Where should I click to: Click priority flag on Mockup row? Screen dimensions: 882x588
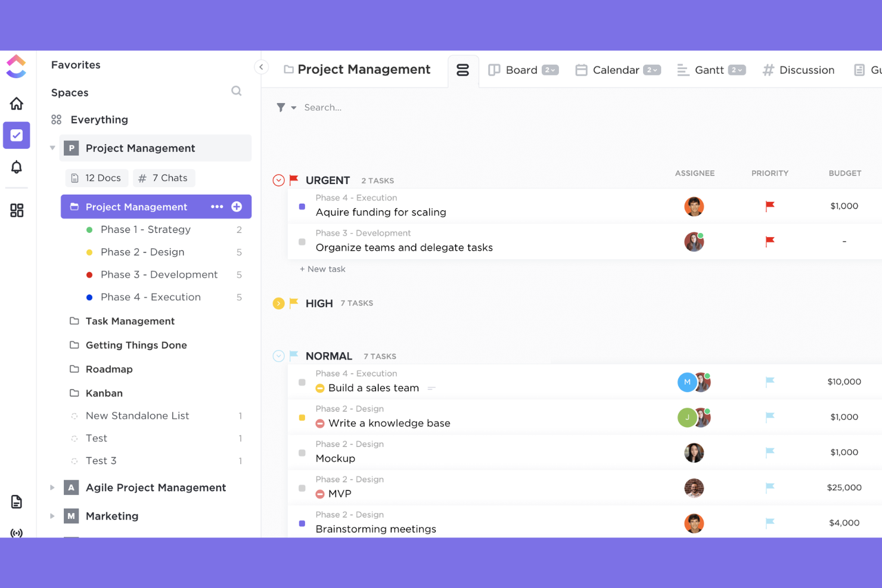[770, 452]
